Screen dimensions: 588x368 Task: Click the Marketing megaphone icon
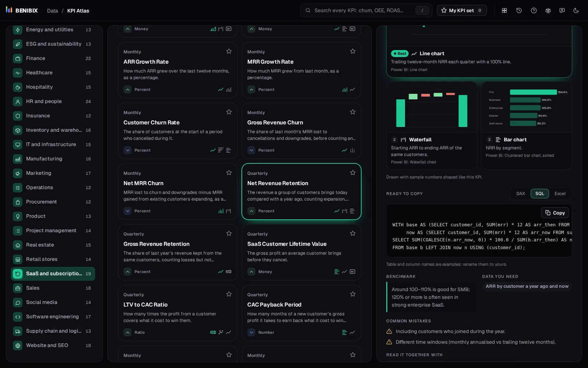point(18,173)
